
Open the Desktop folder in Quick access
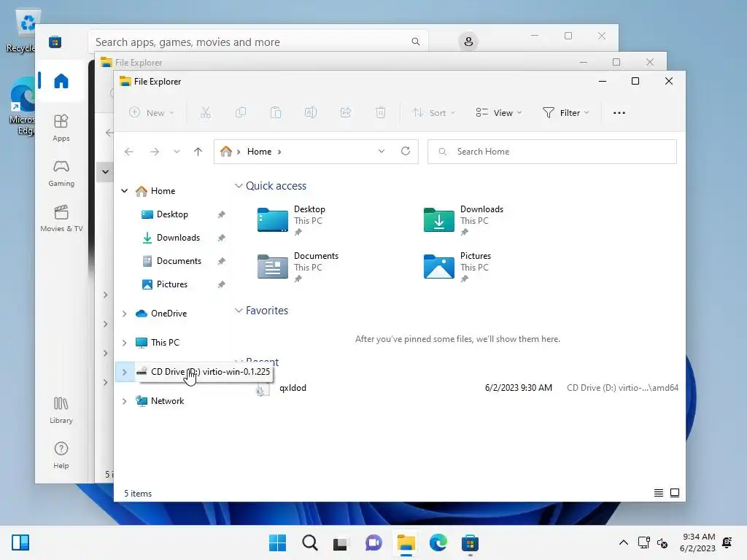(x=291, y=220)
